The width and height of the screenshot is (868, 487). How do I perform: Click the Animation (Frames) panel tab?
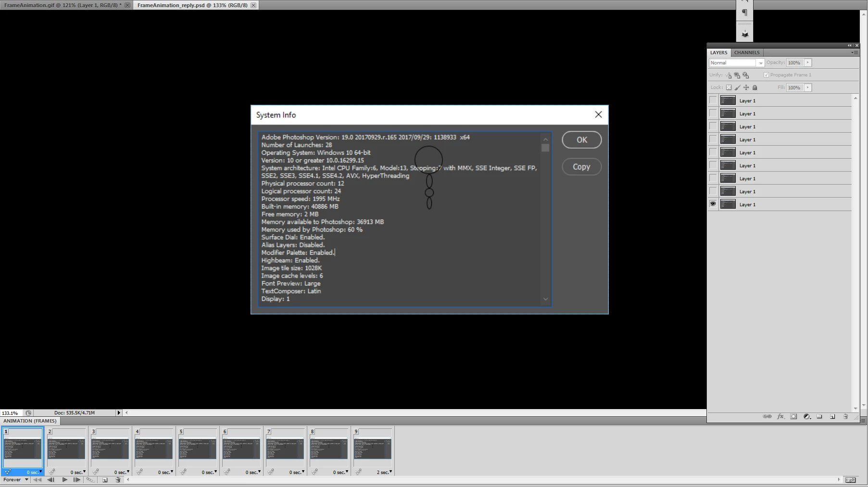point(30,421)
